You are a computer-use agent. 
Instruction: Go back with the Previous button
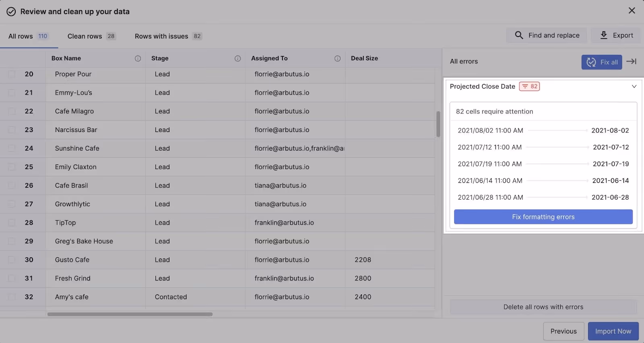pyautogui.click(x=563, y=331)
